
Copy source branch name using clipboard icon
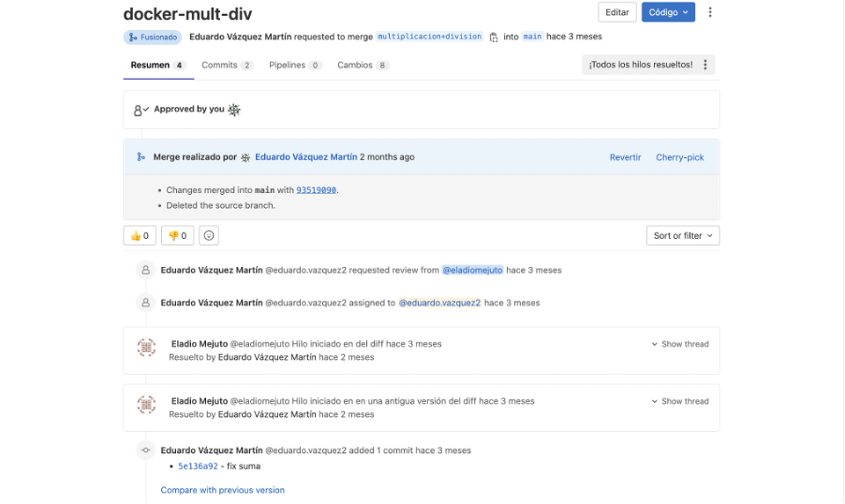(494, 37)
